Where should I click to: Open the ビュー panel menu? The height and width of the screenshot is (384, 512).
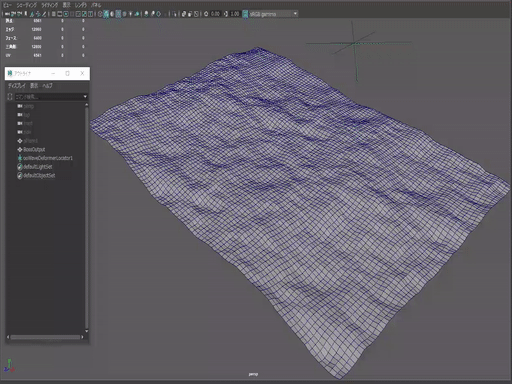7,5
